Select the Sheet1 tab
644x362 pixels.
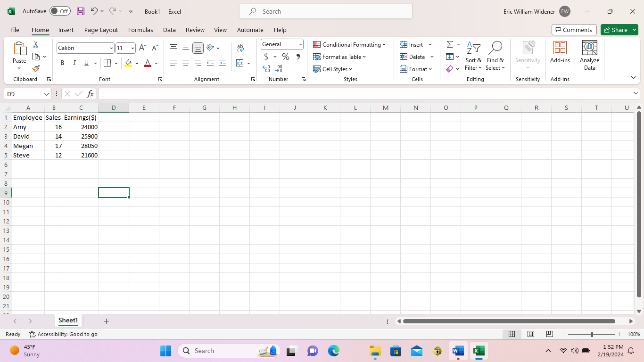click(68, 321)
